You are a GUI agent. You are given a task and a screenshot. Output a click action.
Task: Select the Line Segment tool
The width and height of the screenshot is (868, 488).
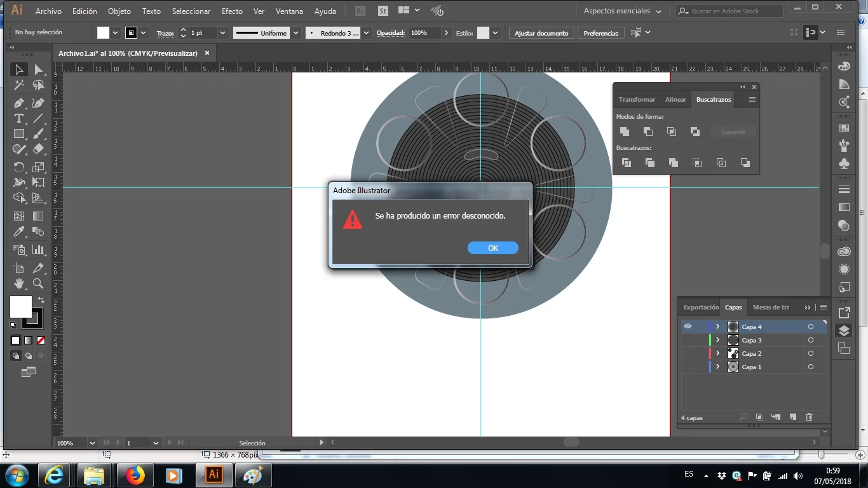[x=38, y=119]
